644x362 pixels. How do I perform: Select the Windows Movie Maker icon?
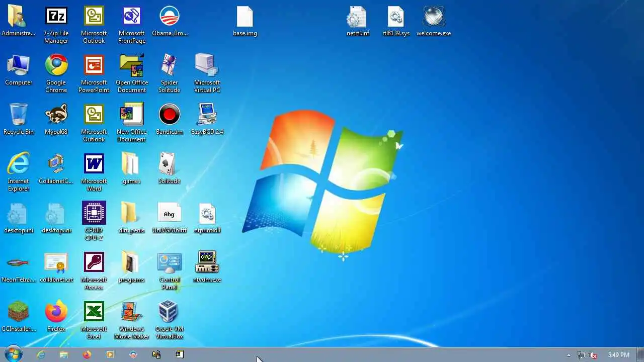[132, 320]
